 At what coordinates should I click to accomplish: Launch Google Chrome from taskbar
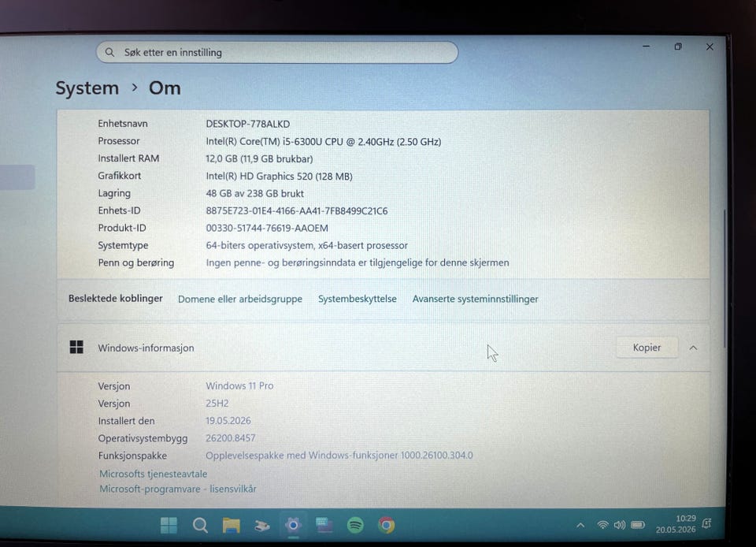(386, 525)
